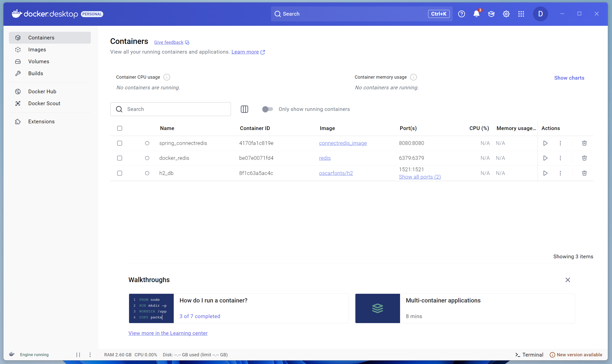The height and width of the screenshot is (364, 612).
Task: Focus the global Search bar in header
Action: [362, 14]
